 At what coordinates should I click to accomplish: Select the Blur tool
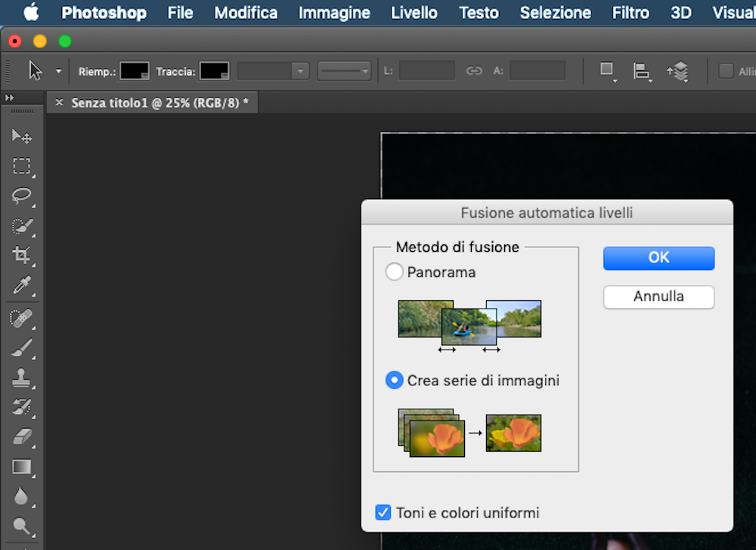(x=22, y=496)
